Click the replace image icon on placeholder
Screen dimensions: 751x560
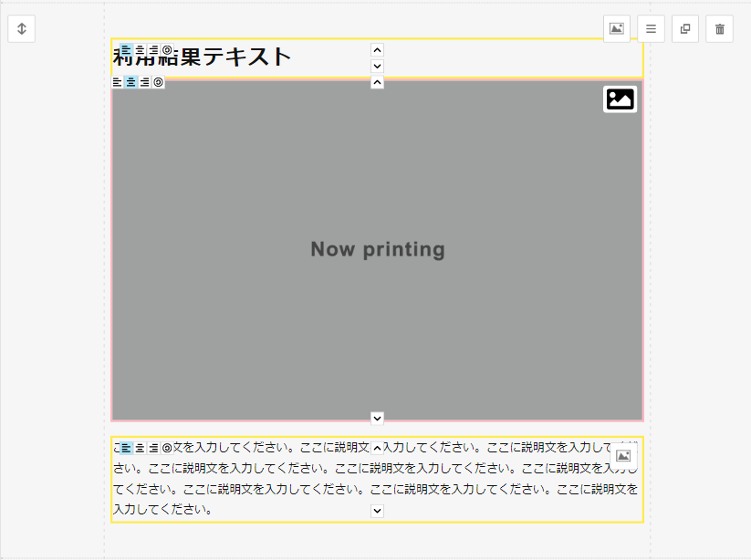(x=621, y=99)
